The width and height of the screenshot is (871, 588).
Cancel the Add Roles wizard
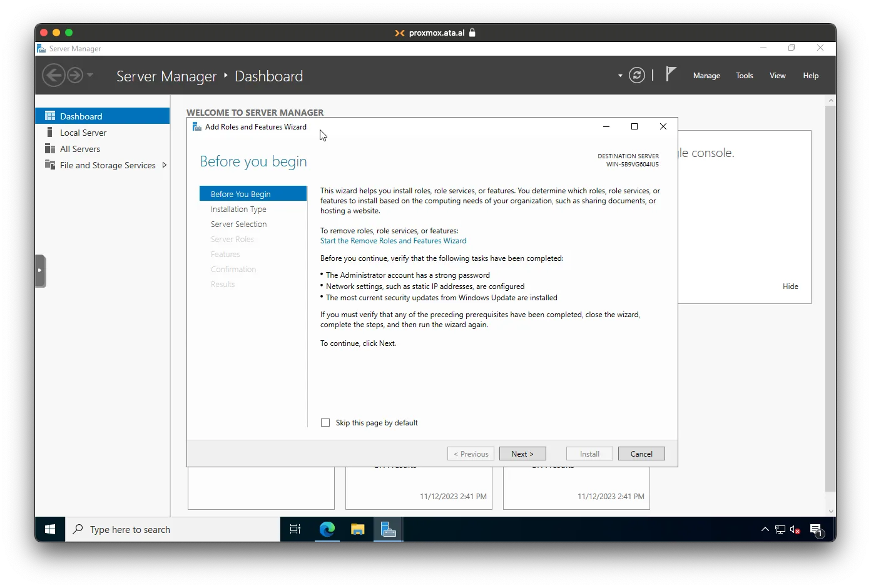tap(641, 454)
